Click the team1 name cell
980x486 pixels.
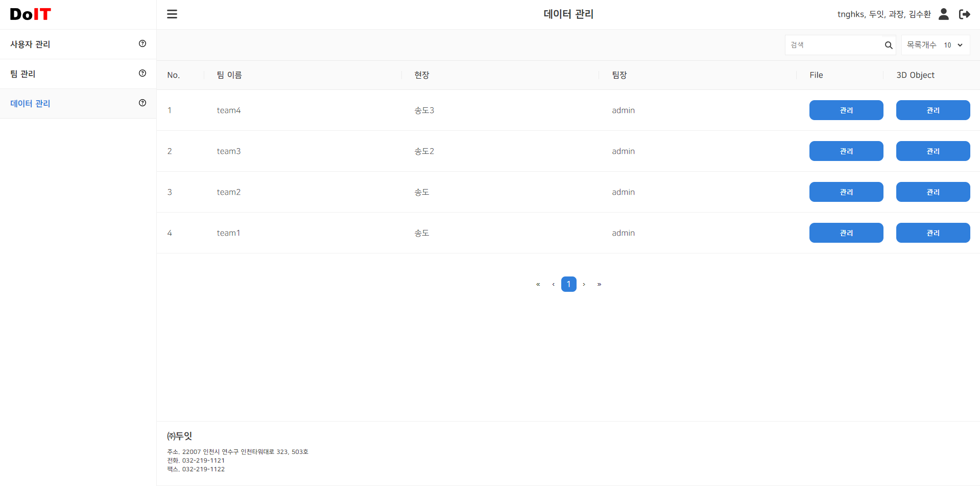228,233
